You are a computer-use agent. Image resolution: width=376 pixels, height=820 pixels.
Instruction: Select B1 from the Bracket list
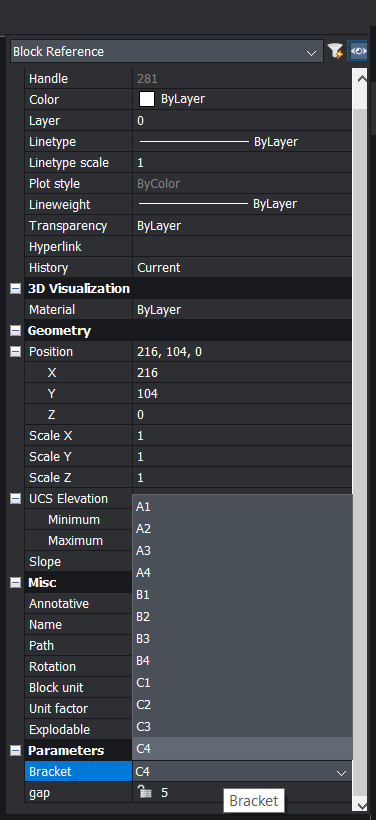242,595
